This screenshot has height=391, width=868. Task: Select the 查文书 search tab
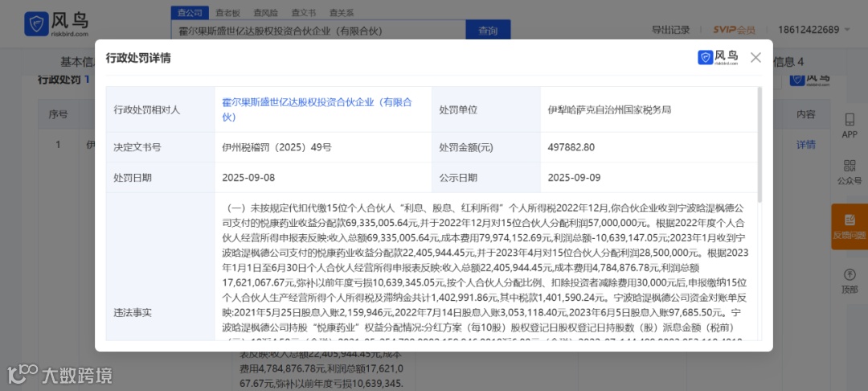coord(303,12)
